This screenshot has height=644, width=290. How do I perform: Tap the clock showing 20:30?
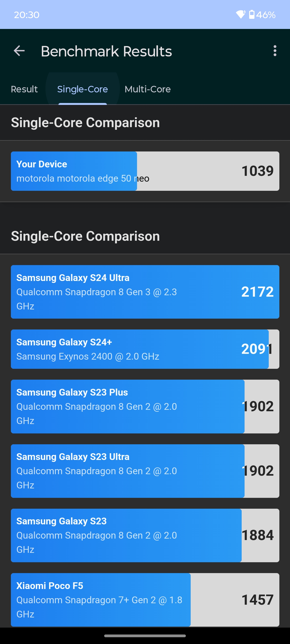point(27,15)
